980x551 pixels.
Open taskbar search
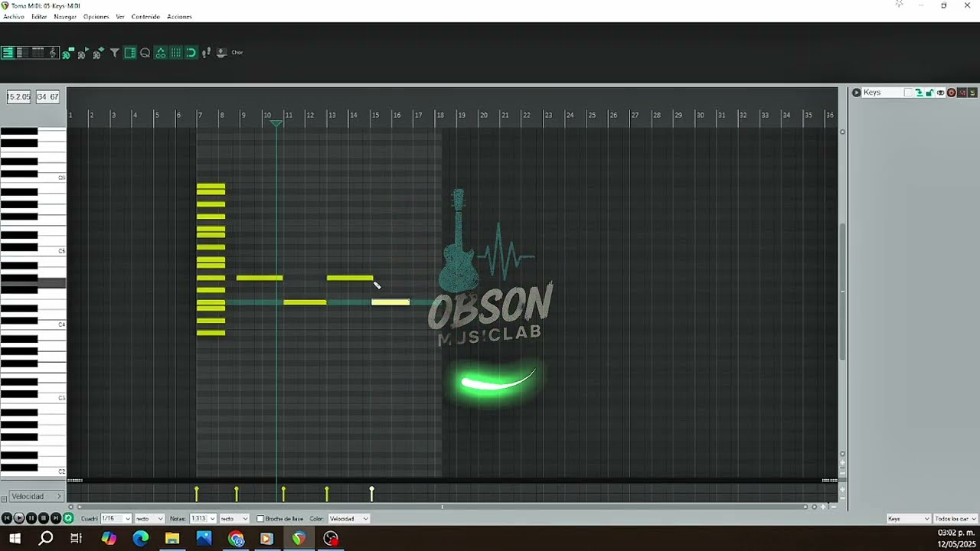coord(46,539)
